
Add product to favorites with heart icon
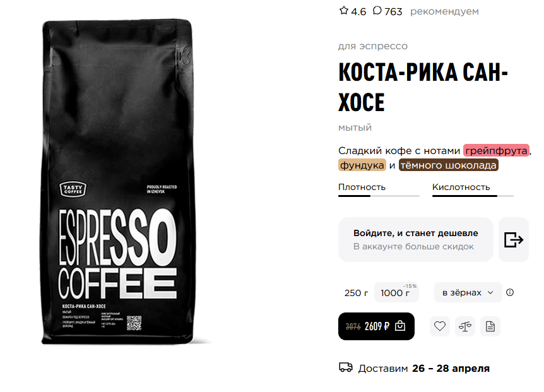click(x=440, y=326)
